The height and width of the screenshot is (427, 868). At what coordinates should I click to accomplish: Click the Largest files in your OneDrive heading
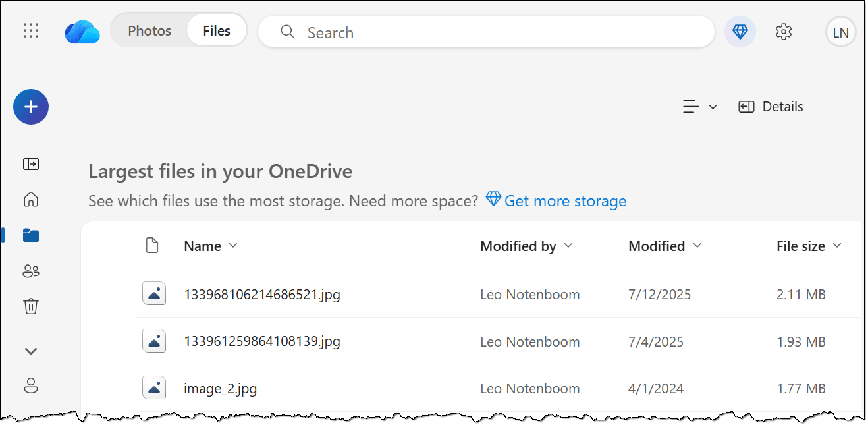pos(221,172)
